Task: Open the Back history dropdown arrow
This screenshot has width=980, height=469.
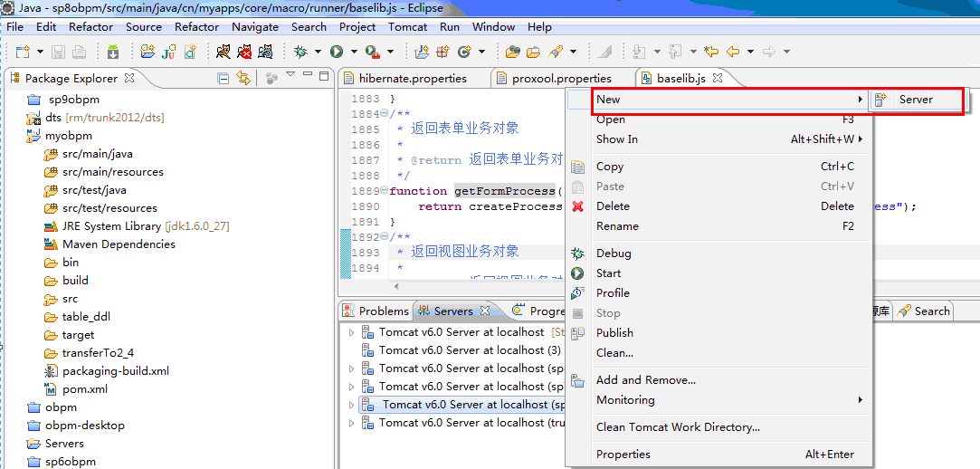Action: [x=750, y=52]
